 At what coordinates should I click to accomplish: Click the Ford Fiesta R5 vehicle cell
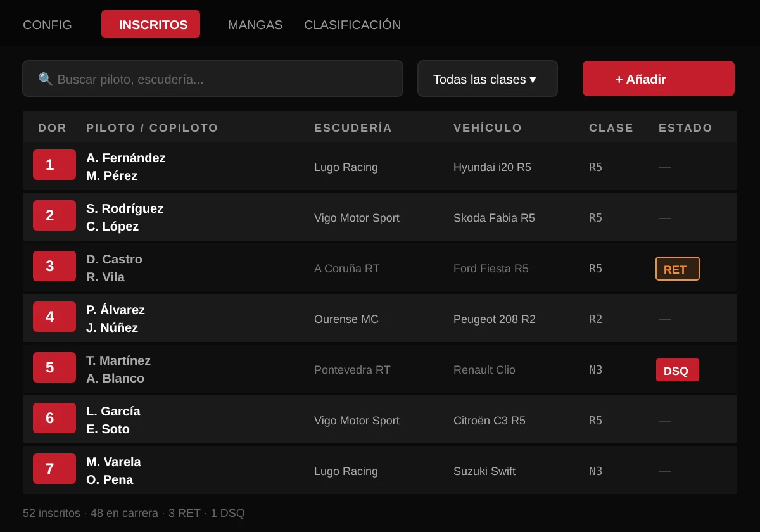pyautogui.click(x=491, y=269)
